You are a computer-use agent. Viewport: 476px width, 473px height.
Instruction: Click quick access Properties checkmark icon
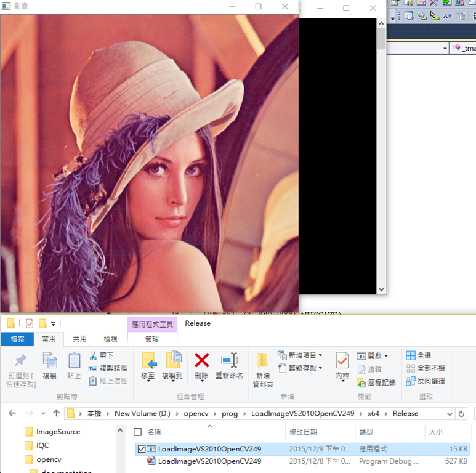(30, 323)
